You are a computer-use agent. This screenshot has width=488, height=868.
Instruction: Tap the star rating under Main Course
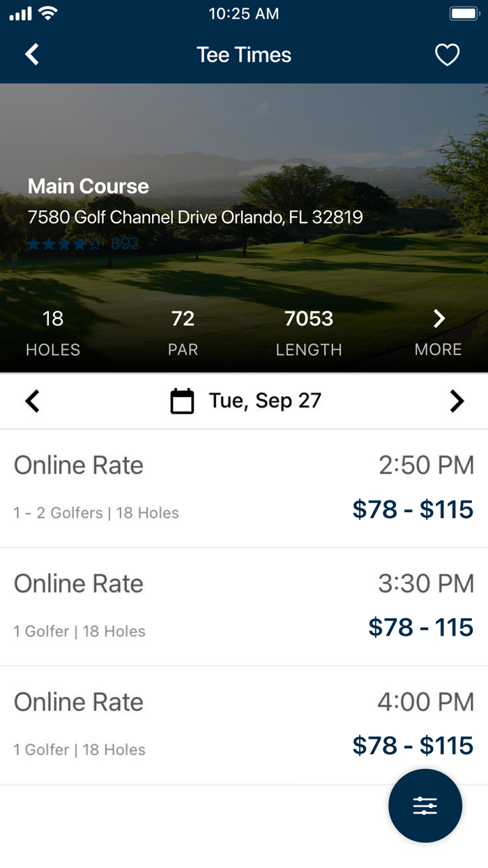tap(61, 244)
